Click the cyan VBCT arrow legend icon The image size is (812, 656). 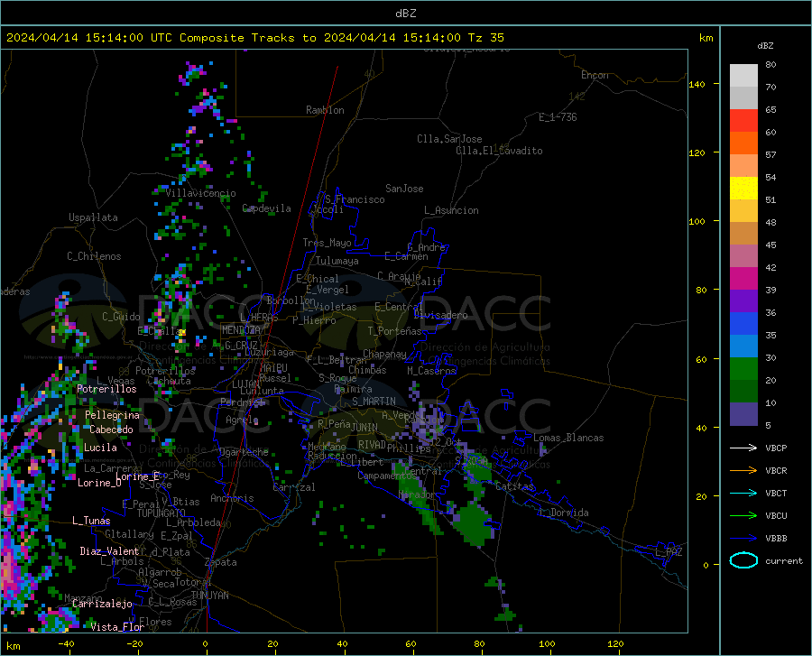click(x=743, y=493)
